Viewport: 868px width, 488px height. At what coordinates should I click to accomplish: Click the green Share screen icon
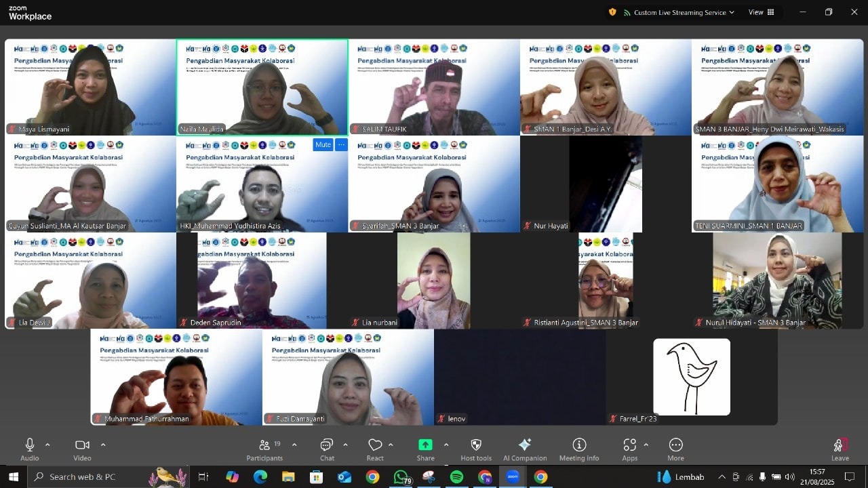point(425,445)
